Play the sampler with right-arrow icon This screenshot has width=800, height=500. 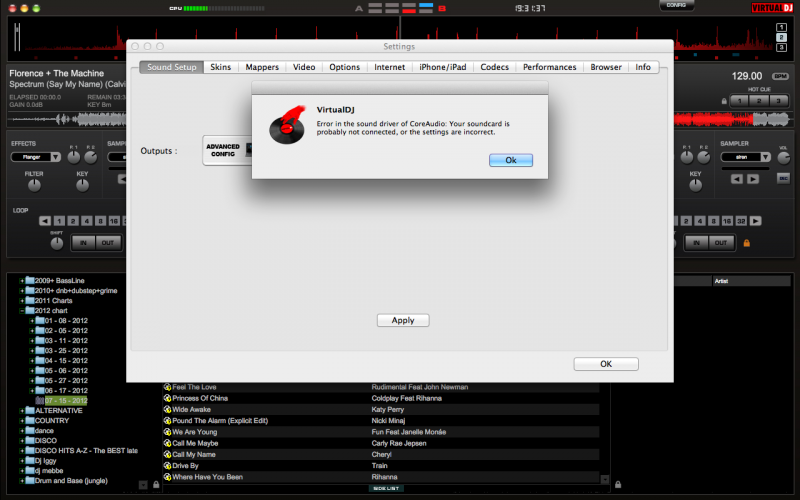(753, 179)
